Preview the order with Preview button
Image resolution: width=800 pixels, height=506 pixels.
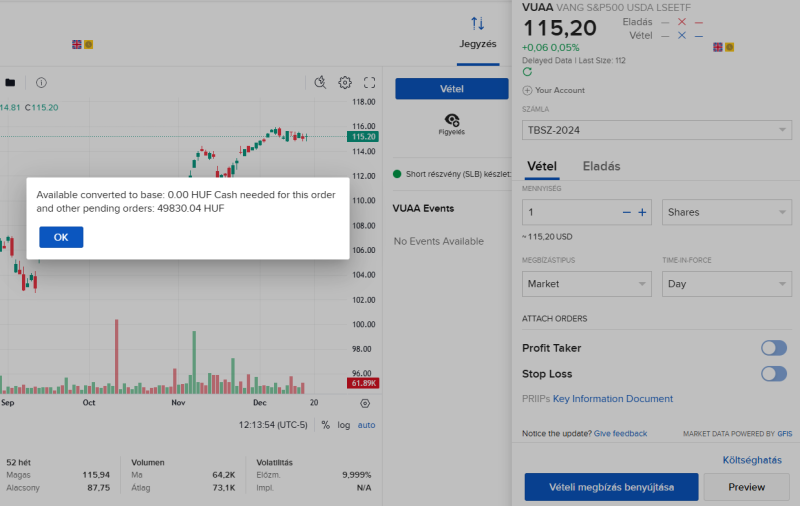tap(746, 487)
